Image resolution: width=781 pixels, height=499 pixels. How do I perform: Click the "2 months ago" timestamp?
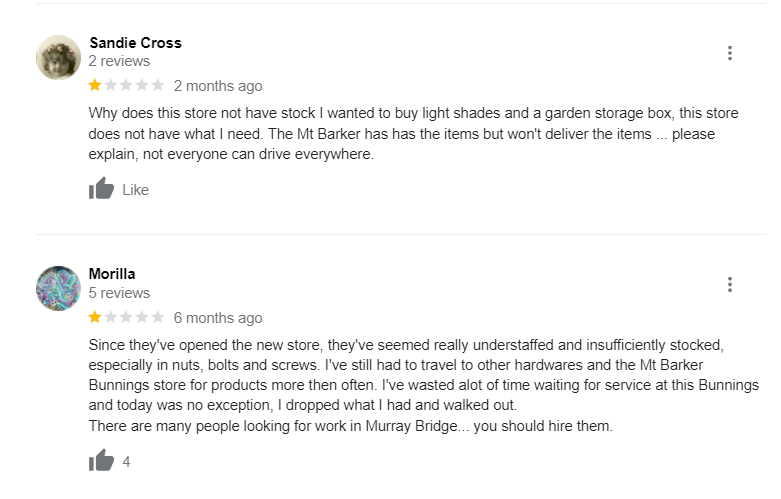pos(218,86)
